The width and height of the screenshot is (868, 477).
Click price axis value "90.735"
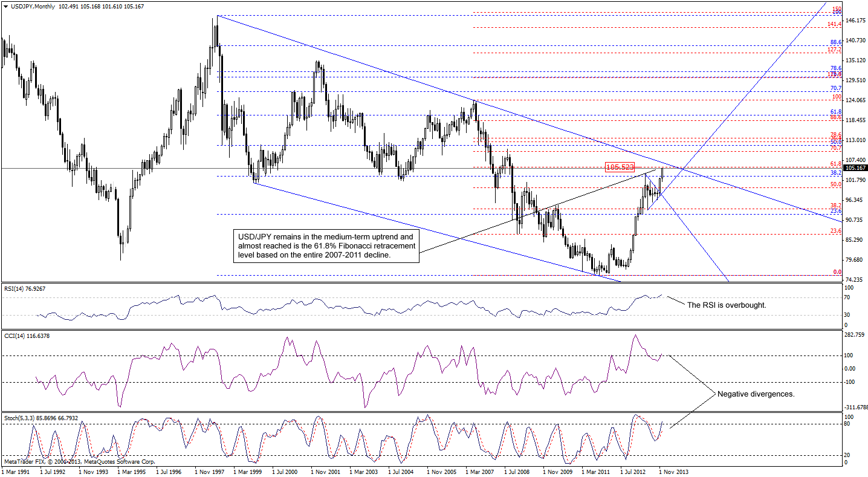(x=854, y=220)
